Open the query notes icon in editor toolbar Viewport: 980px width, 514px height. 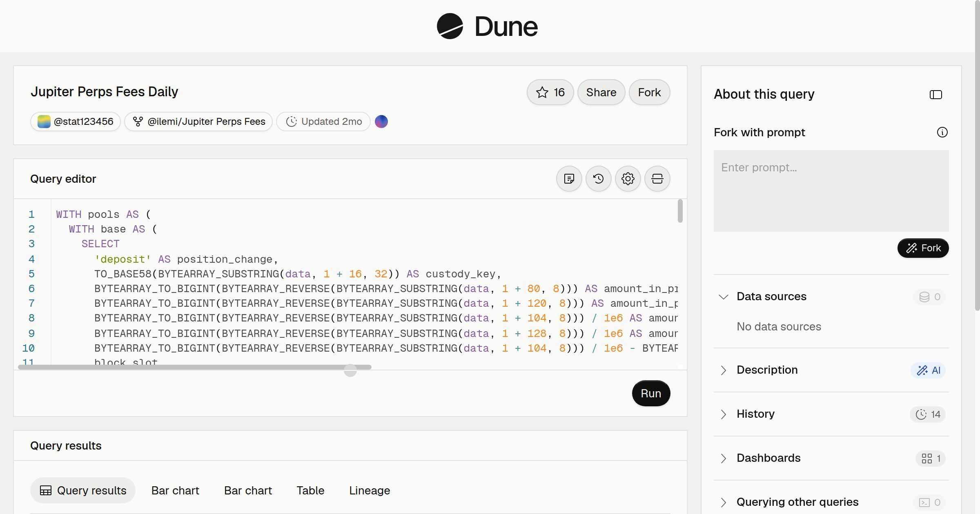coord(569,179)
